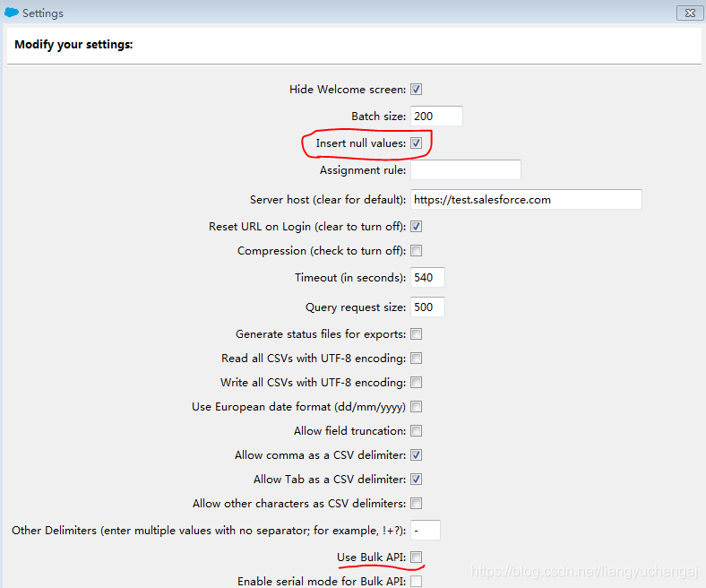706x588 pixels.
Task: Enable the Use Bulk API checkbox
Action: coord(416,558)
